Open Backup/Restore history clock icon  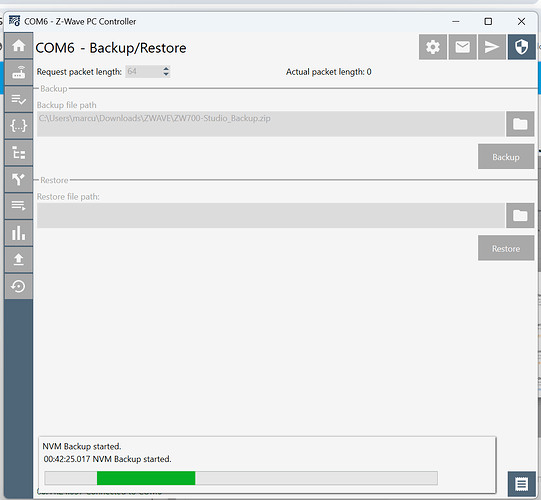click(x=19, y=286)
